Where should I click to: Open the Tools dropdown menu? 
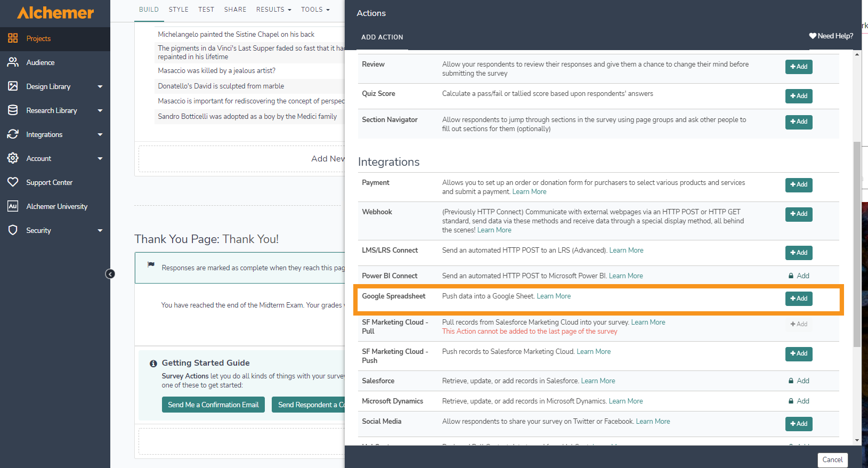[315, 10]
